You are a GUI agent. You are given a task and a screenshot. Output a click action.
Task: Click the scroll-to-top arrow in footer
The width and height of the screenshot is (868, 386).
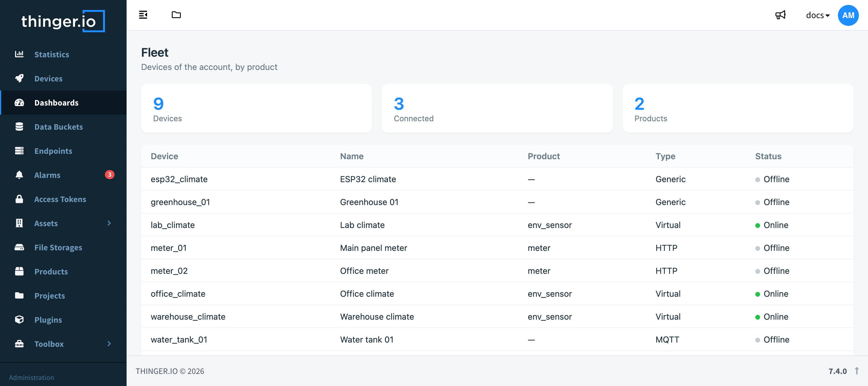[857, 371]
